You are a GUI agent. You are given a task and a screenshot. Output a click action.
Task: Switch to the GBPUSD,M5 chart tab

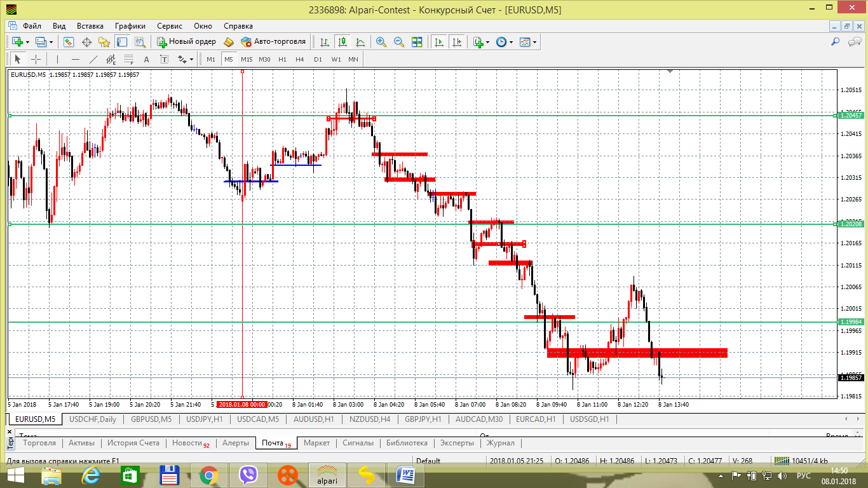click(x=151, y=419)
